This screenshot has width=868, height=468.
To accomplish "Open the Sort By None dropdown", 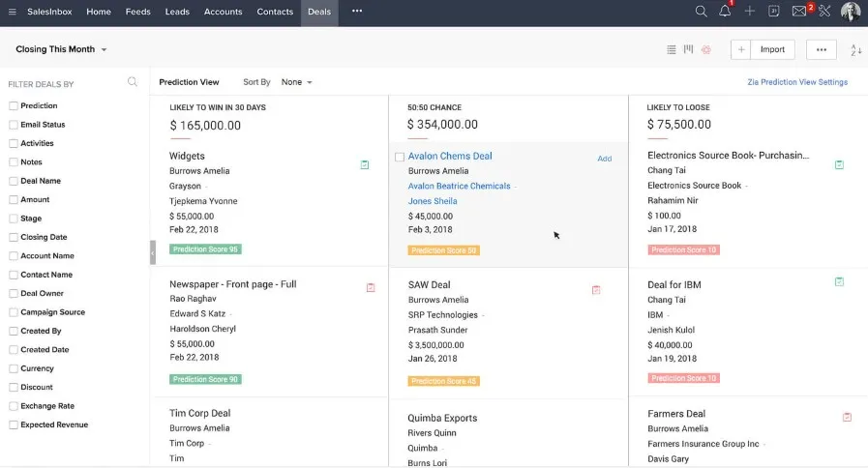I will click(296, 82).
